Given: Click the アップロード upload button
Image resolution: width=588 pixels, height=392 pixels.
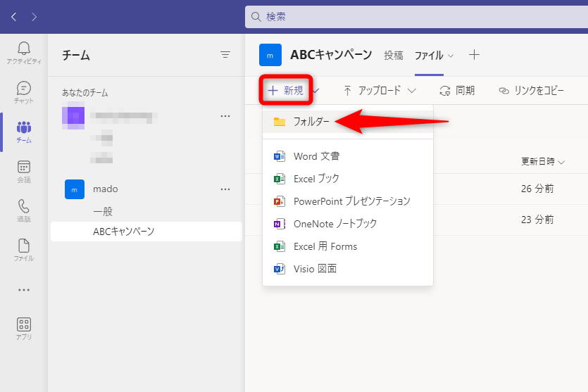Looking at the screenshot, I should point(372,90).
